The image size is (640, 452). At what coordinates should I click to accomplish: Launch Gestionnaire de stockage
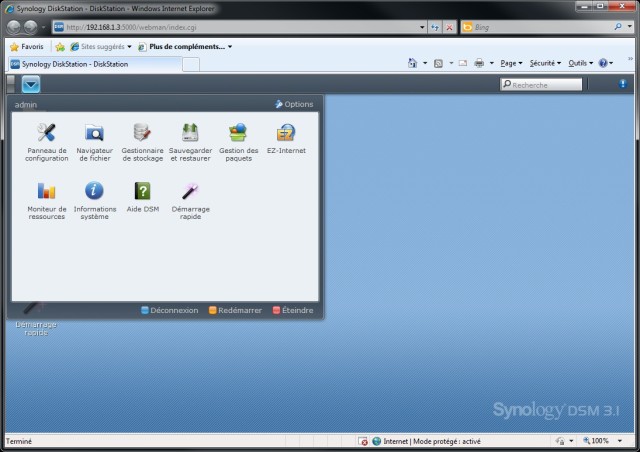(x=142, y=133)
